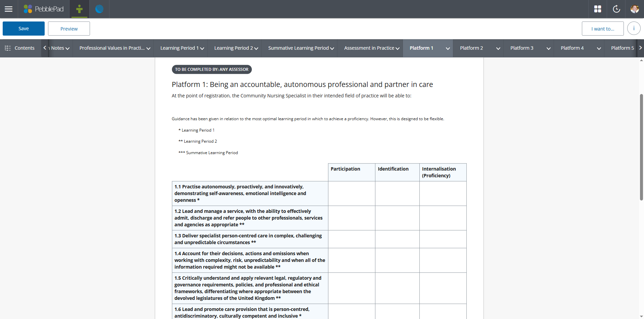Switch to the Platform 5 tab
Viewport: 644px width, 319px height.
623,48
